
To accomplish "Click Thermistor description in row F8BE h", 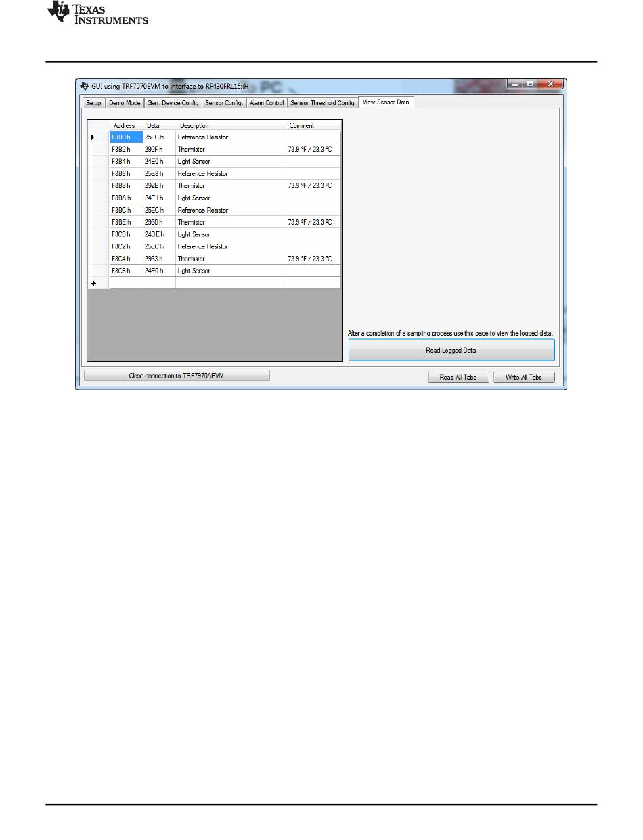I will pyautogui.click(x=231, y=223).
